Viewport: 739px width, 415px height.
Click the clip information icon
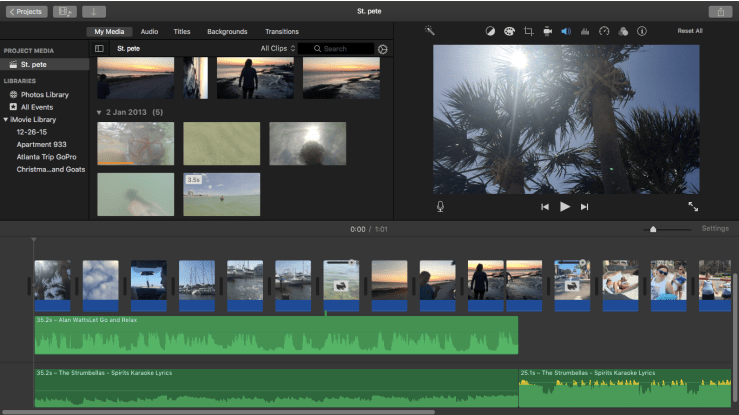[x=641, y=31]
